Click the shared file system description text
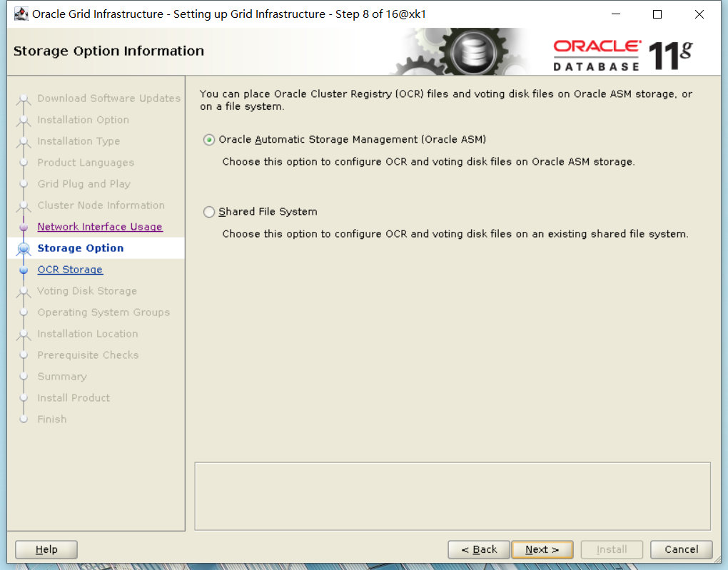This screenshot has width=728, height=570. [x=455, y=234]
